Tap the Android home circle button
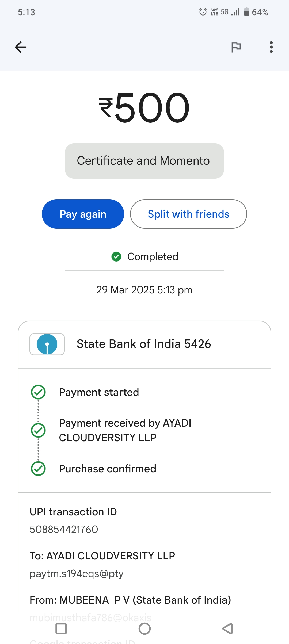 click(x=144, y=628)
